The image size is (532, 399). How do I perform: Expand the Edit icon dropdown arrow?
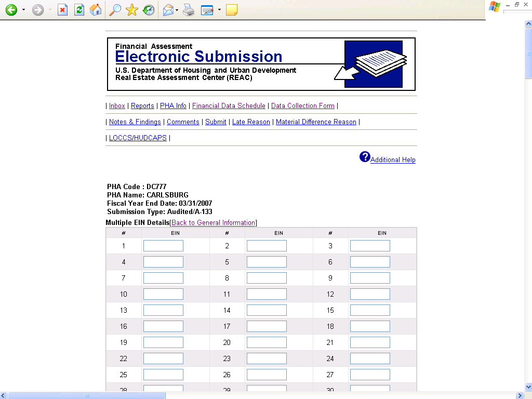click(x=219, y=10)
